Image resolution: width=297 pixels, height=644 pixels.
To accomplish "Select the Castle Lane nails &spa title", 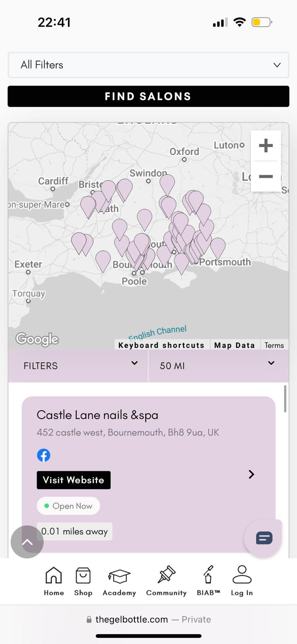I will click(x=97, y=415).
